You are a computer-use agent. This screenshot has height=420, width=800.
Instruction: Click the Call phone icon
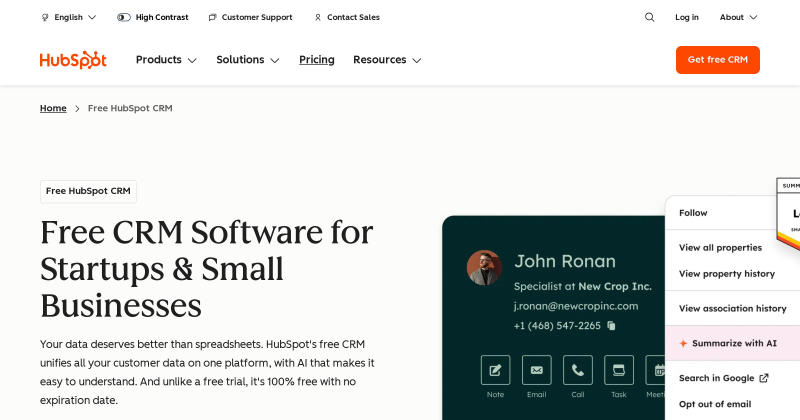(x=578, y=370)
